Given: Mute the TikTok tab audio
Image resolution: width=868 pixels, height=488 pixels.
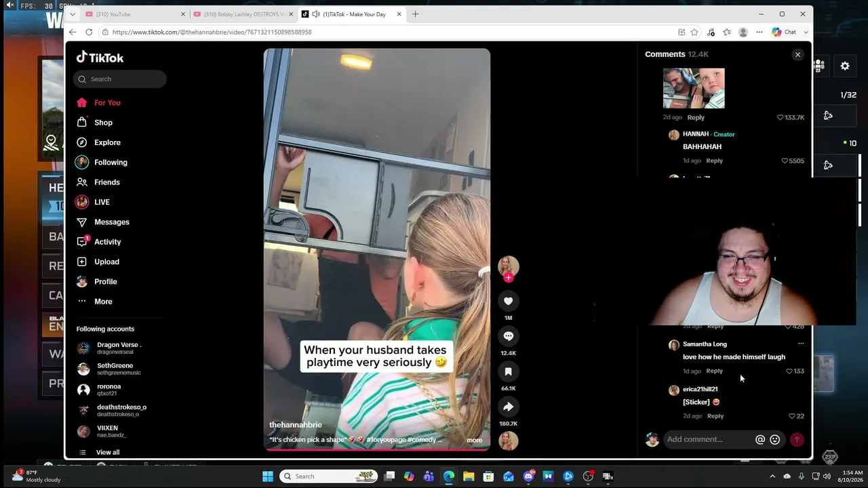Looking at the screenshot, I should click(x=316, y=14).
